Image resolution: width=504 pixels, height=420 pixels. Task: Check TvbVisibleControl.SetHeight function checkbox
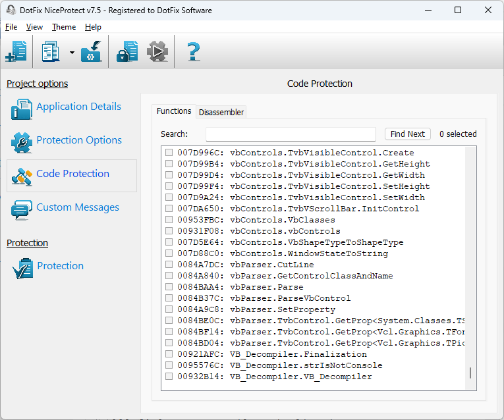tap(169, 186)
